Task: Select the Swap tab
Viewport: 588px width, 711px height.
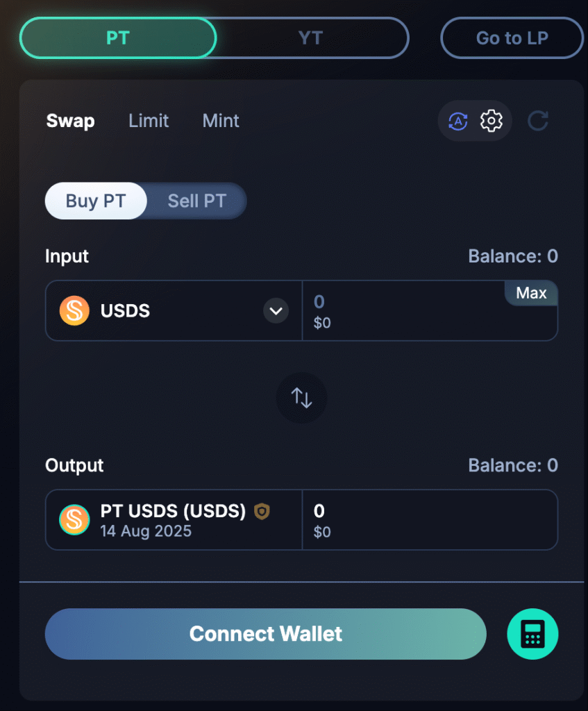Action: coord(71,121)
